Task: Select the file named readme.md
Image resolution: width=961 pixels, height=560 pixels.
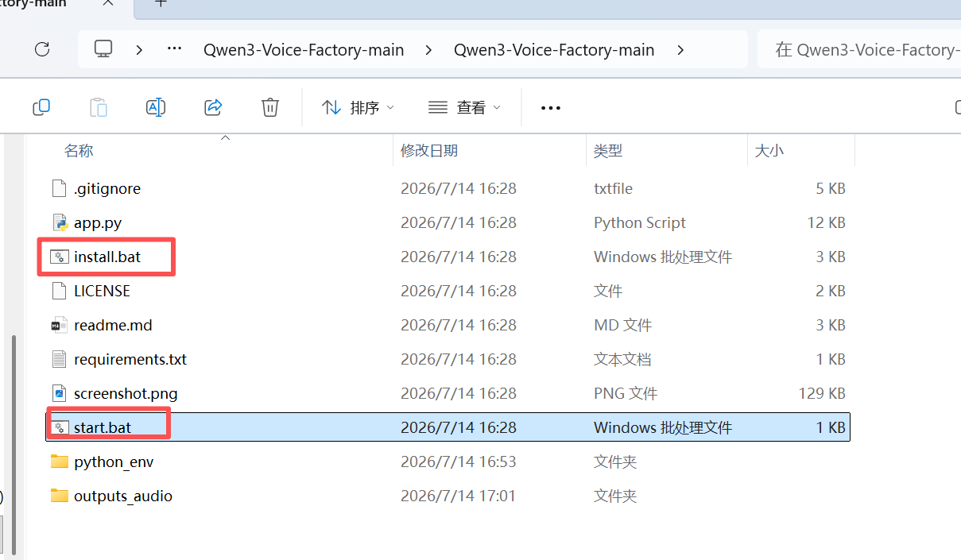Action: coord(113,325)
